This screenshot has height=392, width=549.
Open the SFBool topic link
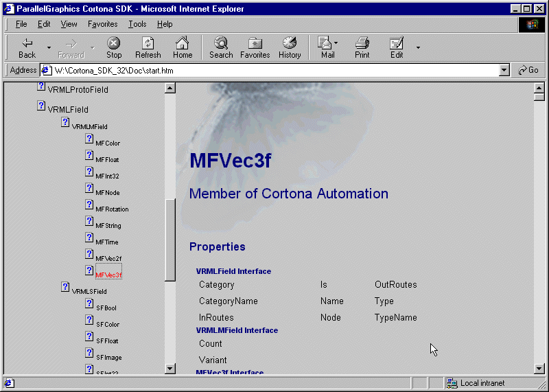click(106, 308)
